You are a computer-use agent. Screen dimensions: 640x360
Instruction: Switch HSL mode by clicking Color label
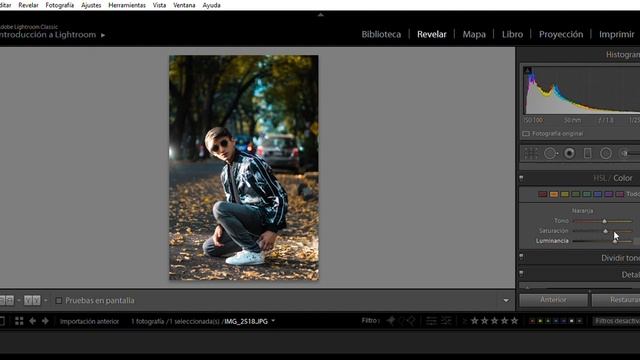click(x=623, y=178)
